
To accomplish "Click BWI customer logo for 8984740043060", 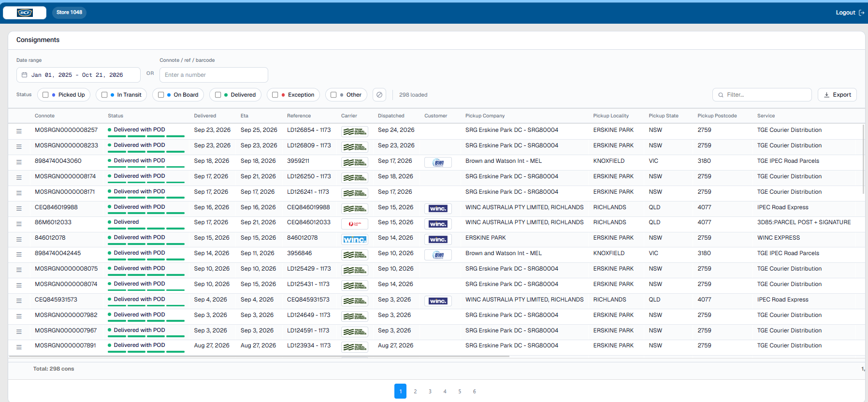I will [438, 162].
